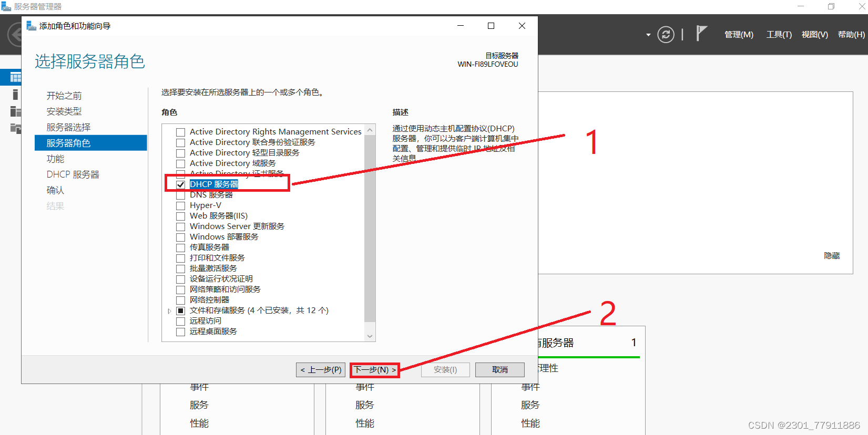
Task: Check the 远程桌面服务 role
Action: tap(180, 332)
